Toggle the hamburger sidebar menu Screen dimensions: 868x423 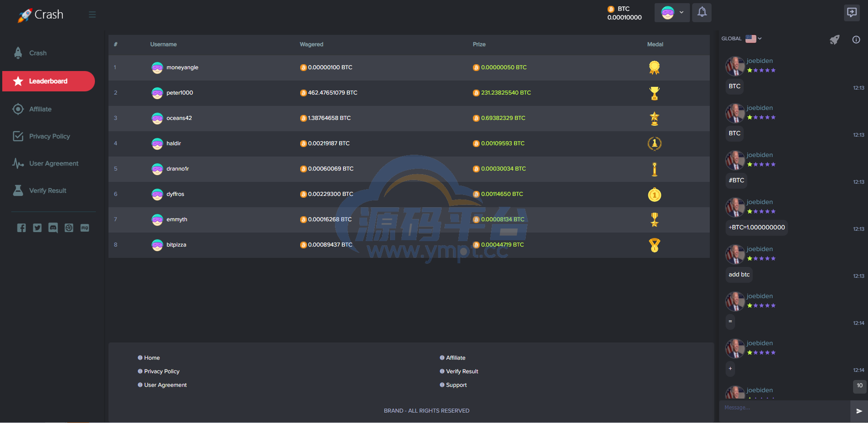click(x=92, y=14)
